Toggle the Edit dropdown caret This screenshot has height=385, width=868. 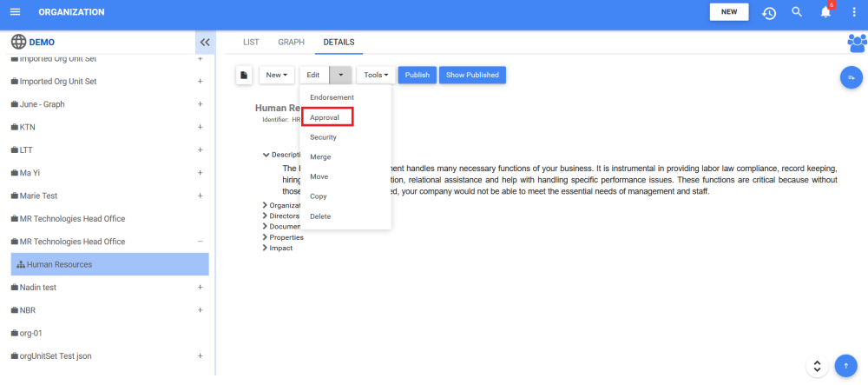click(340, 75)
